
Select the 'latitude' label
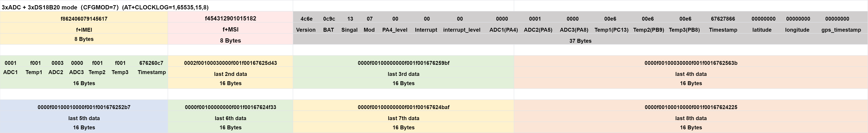pos(762,30)
